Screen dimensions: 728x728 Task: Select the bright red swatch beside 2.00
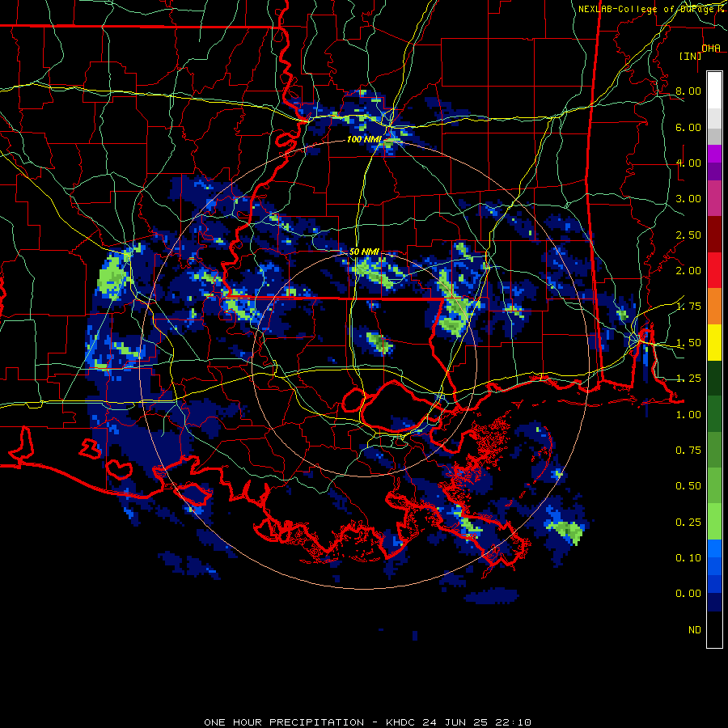click(714, 271)
